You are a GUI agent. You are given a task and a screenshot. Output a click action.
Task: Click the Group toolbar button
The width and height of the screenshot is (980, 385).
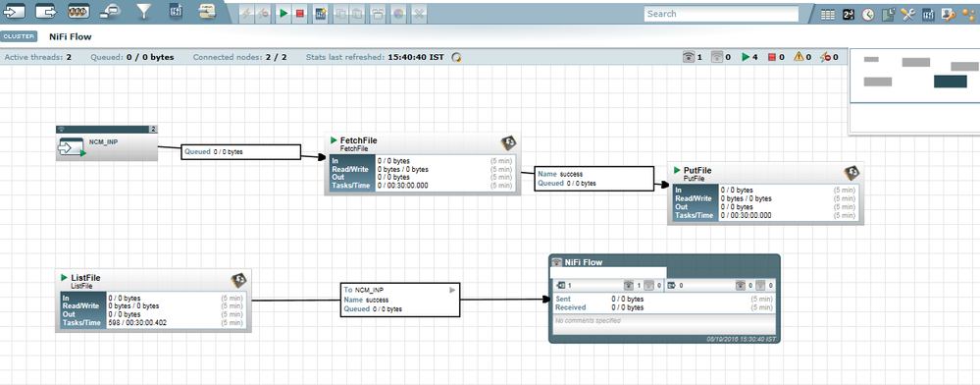[x=378, y=14]
